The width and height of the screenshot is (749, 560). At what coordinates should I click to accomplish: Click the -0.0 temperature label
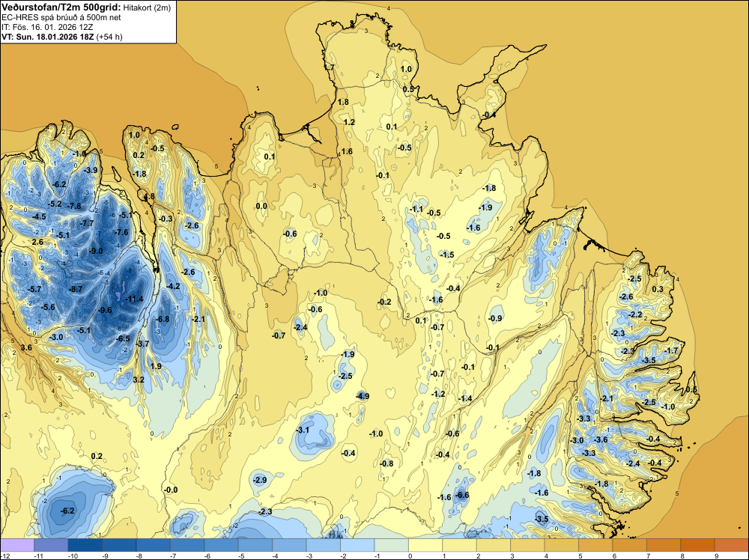pos(171,490)
